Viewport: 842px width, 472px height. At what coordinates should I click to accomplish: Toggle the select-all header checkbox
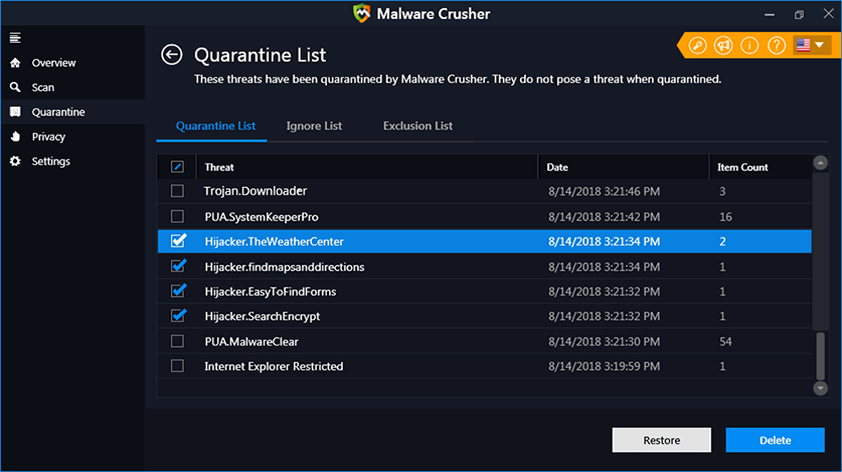click(x=177, y=167)
